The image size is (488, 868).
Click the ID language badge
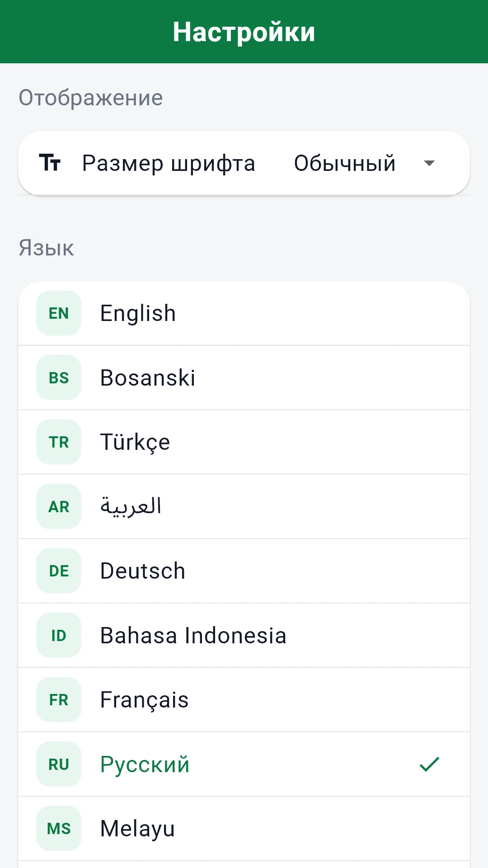(x=59, y=635)
